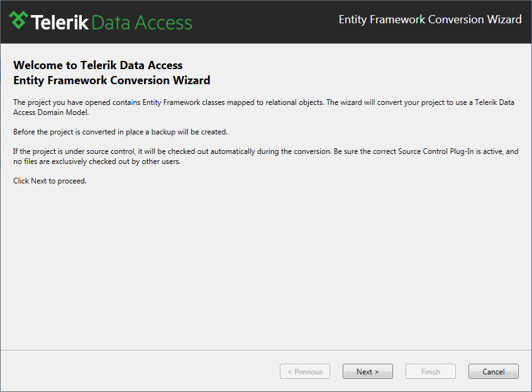The height and width of the screenshot is (392, 532).
Task: Click the horizontal separator line above the buttons
Action: click(266, 351)
